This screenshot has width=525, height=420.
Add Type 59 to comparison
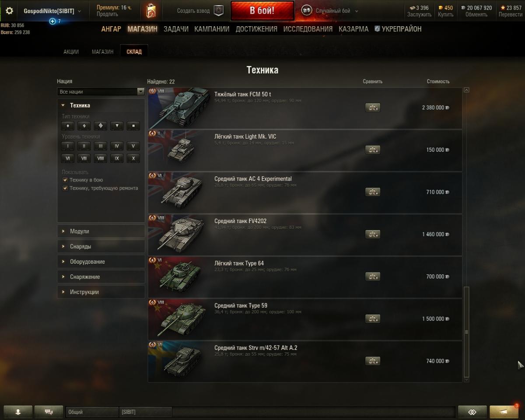click(373, 319)
